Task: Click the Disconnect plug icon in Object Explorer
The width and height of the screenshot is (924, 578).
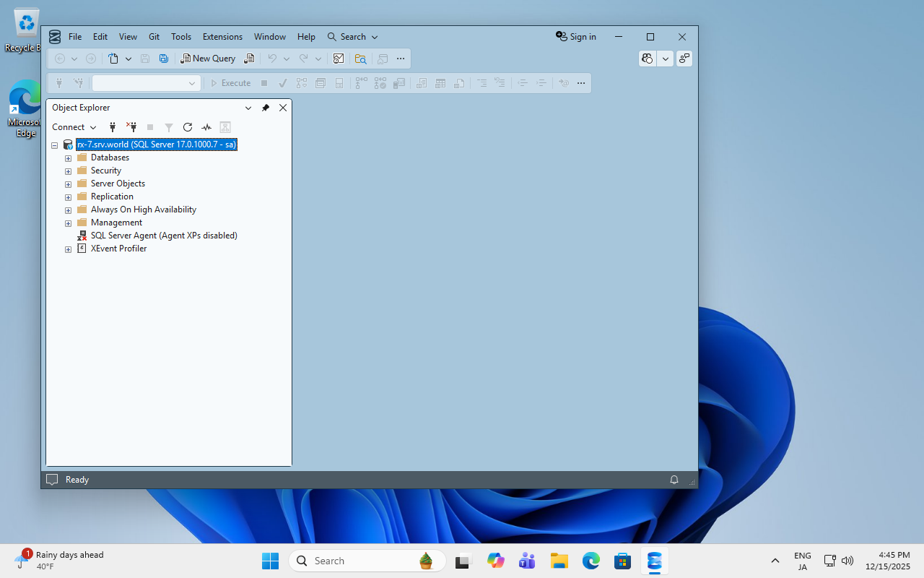Action: (131, 127)
